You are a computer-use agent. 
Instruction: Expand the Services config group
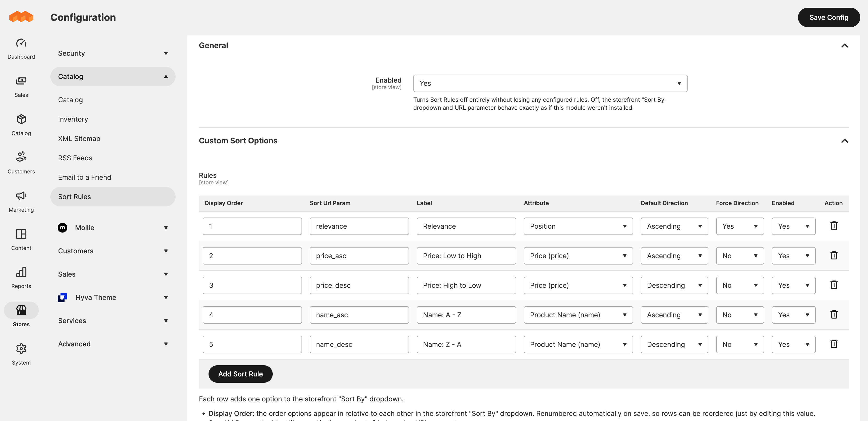(113, 321)
